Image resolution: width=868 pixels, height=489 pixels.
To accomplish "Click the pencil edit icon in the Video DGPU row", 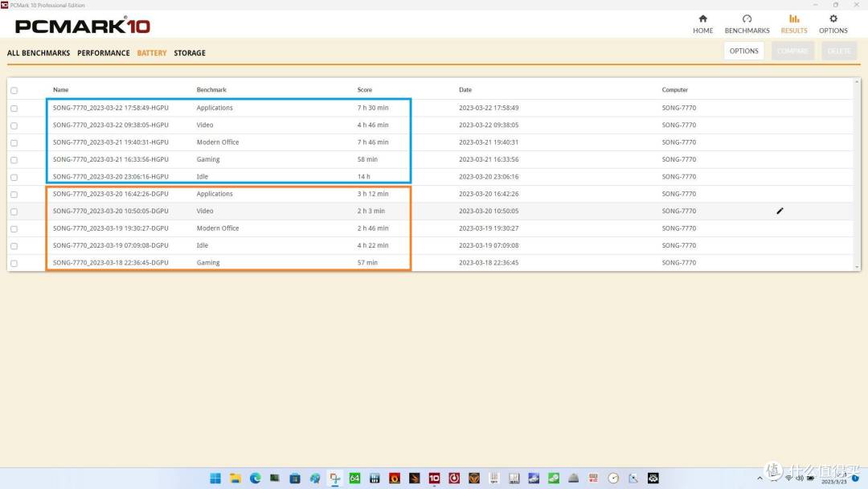I will [780, 211].
